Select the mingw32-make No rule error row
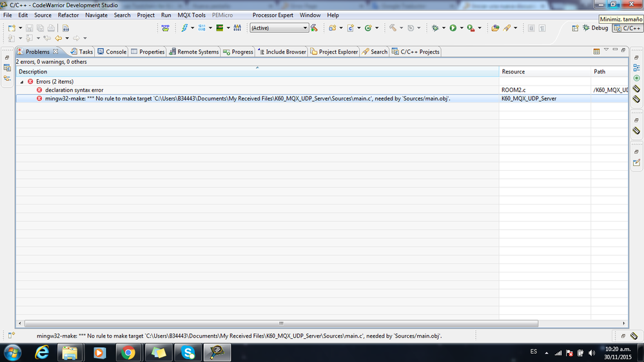Screen dimensions: 644x362 tap(322, 99)
